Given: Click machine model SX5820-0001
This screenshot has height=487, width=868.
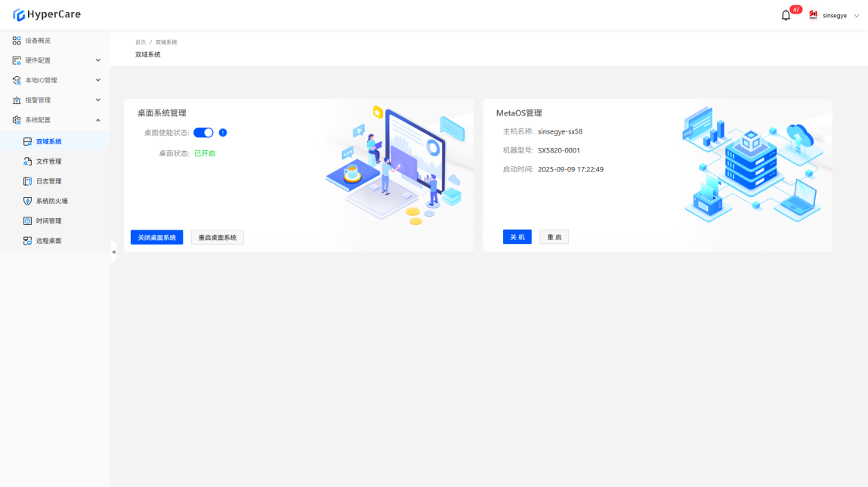Looking at the screenshot, I should pos(558,150).
